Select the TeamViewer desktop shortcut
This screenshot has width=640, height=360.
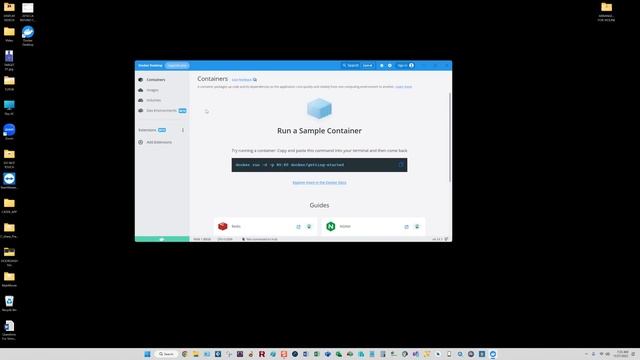9,181
